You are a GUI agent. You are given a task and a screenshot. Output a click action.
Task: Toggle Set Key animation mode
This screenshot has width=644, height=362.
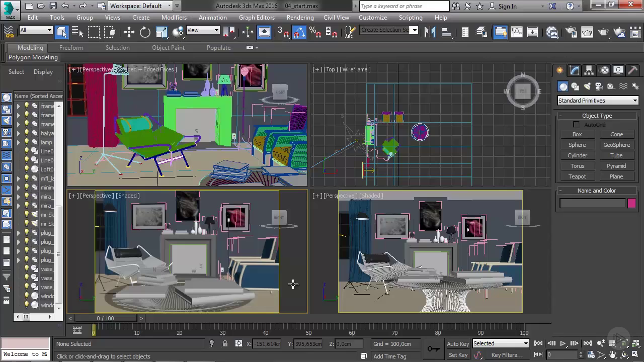coord(458,355)
